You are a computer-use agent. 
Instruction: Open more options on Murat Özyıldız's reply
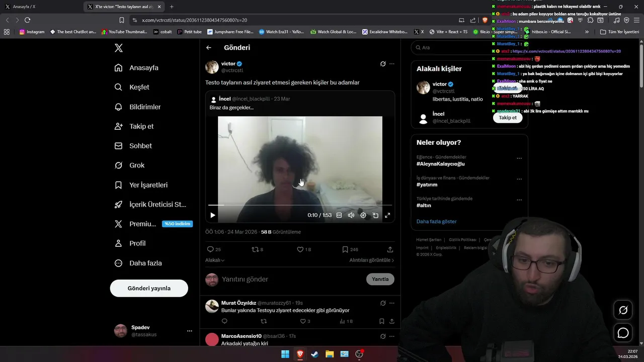coord(392,303)
